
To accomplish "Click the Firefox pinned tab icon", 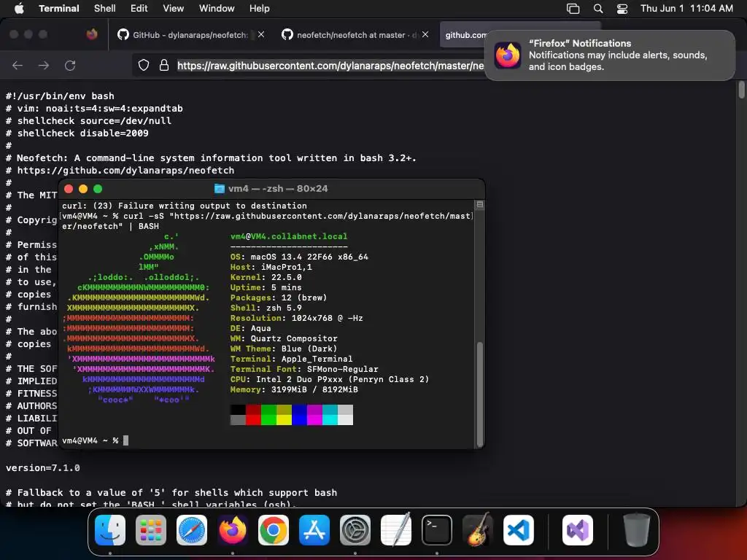I will 91,34.
